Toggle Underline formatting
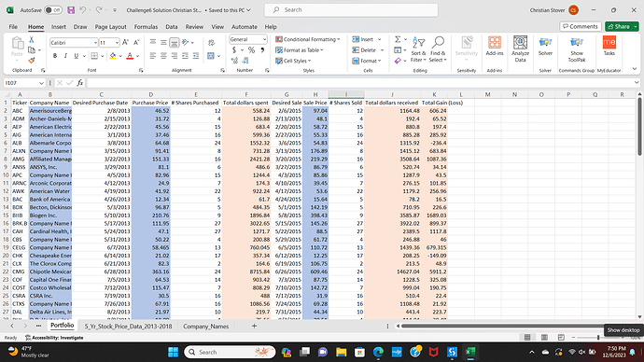644x362 pixels. [x=76, y=56]
